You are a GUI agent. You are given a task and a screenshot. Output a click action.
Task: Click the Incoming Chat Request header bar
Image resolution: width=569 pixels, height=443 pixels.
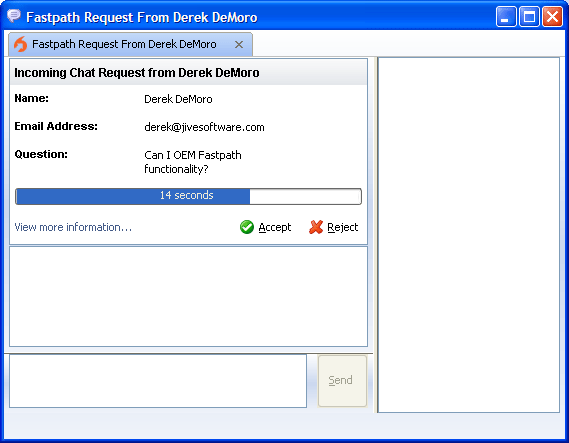(188, 73)
